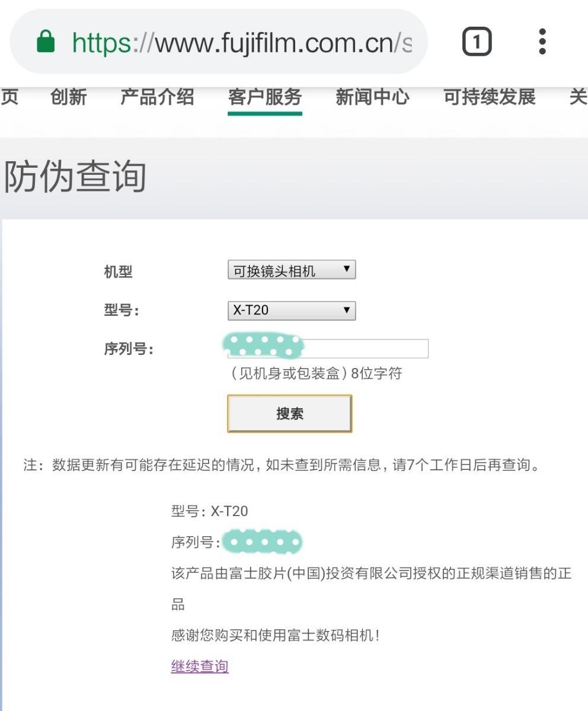The width and height of the screenshot is (588, 711).
Task: Click the dropdown arrow next to X-T20
Action: pyautogui.click(x=346, y=310)
